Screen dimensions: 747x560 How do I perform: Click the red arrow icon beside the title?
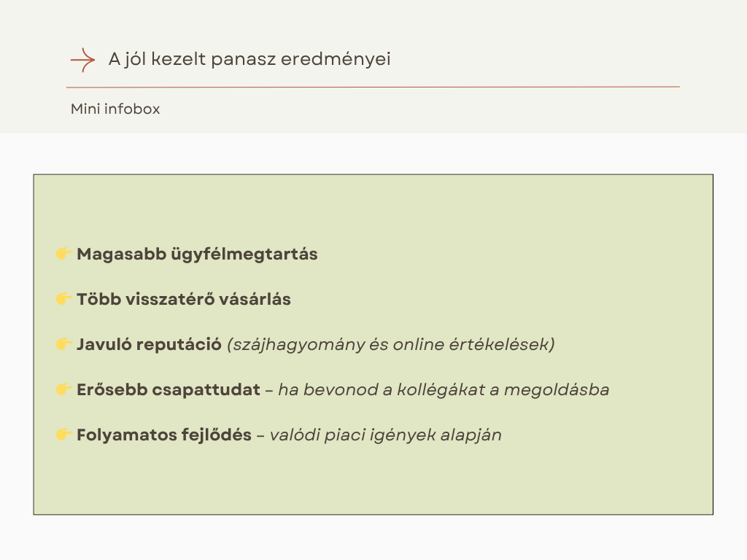tap(82, 60)
